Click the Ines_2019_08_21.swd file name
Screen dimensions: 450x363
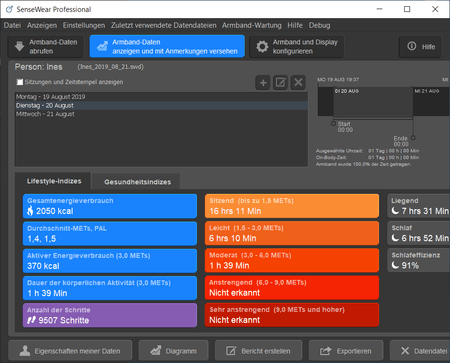(111, 67)
